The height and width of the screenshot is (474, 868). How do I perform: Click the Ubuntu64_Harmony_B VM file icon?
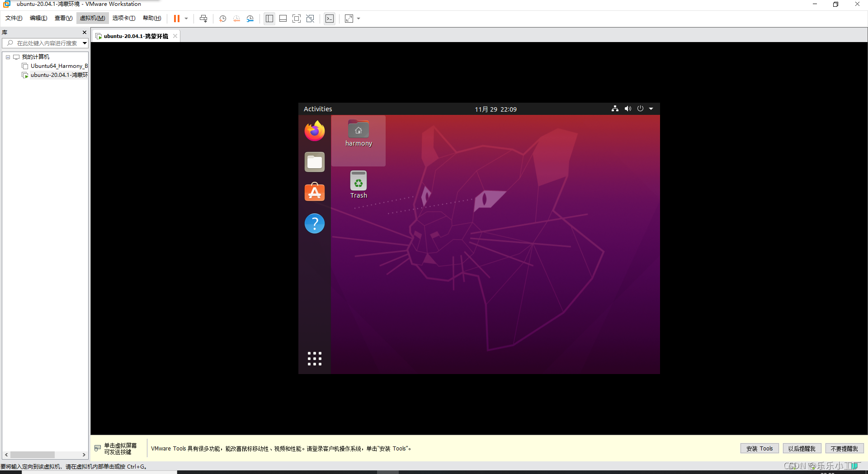click(x=25, y=66)
